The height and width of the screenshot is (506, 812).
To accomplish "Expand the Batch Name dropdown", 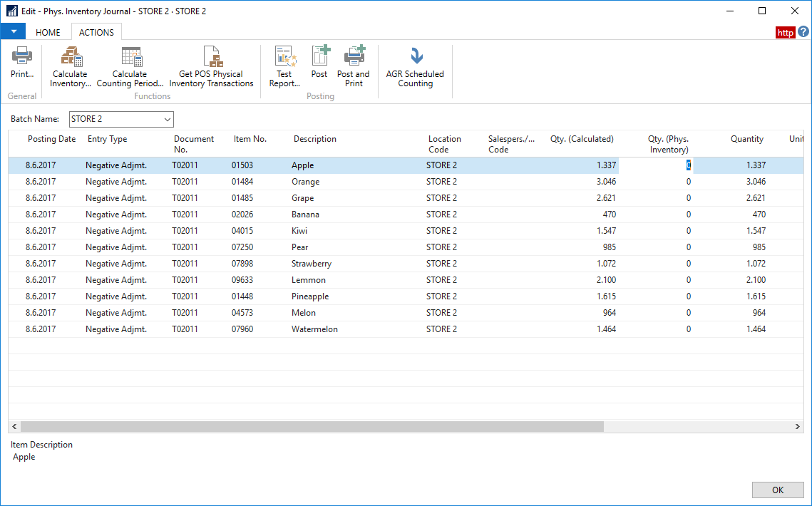I will click(168, 119).
